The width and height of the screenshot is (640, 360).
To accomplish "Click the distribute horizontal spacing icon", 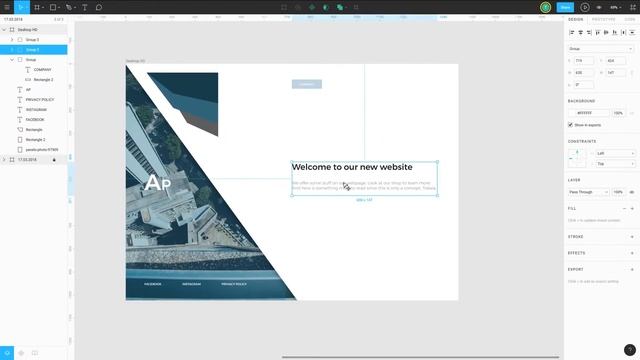I will [x=623, y=32].
